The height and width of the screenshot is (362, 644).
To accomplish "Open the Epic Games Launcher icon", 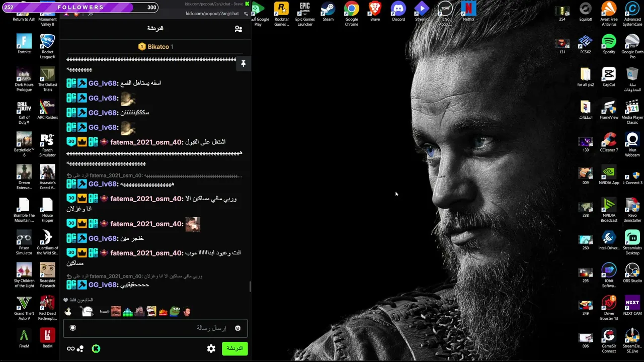I will [305, 14].
